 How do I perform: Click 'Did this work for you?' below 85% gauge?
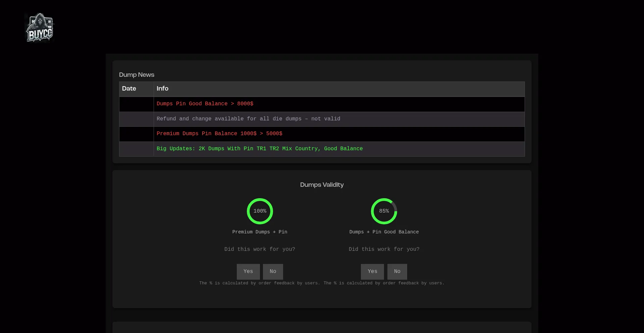click(384, 249)
